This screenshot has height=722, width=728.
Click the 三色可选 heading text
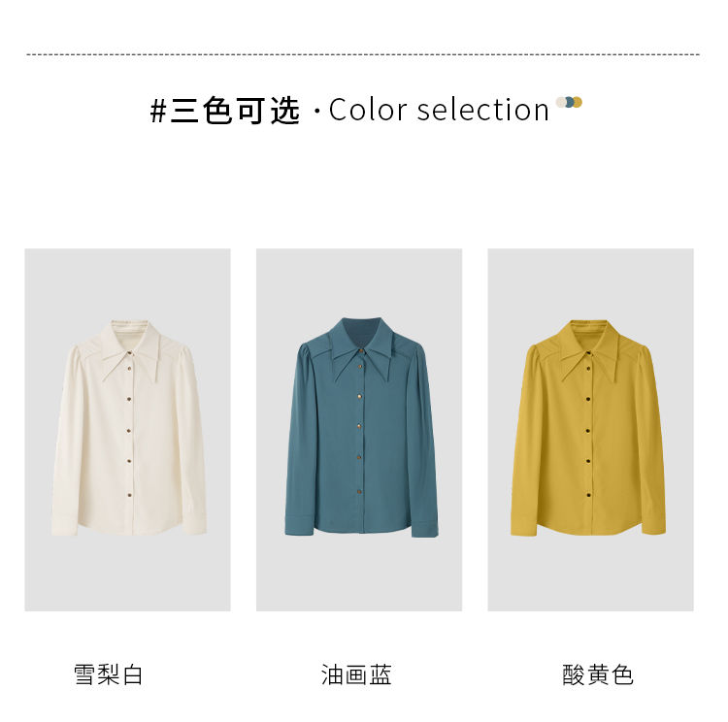click(x=235, y=111)
